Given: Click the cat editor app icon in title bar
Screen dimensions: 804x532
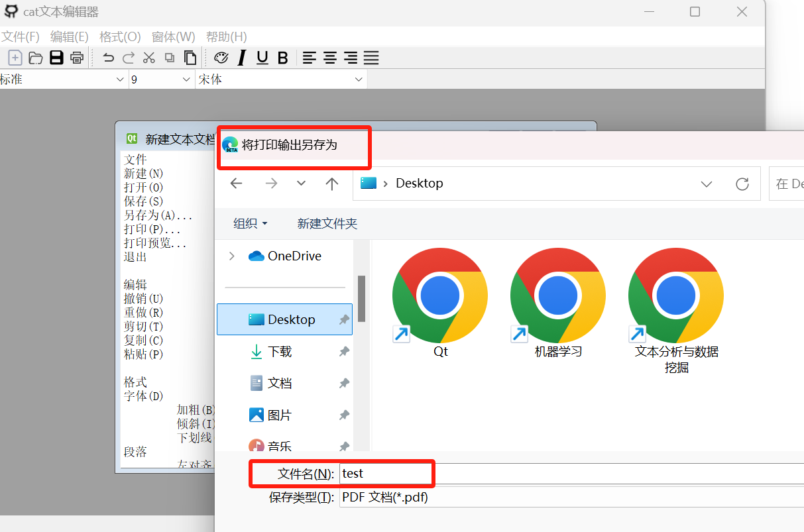Looking at the screenshot, I should click(x=11, y=12).
